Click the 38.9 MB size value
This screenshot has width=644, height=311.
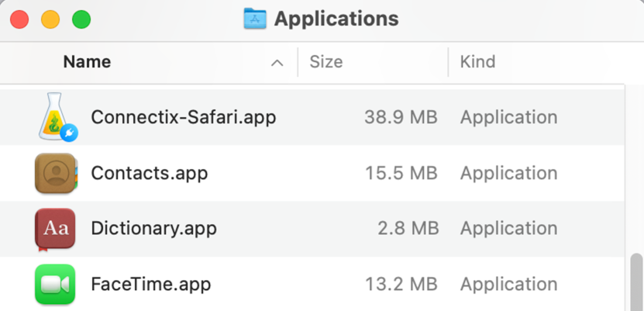[x=401, y=117]
